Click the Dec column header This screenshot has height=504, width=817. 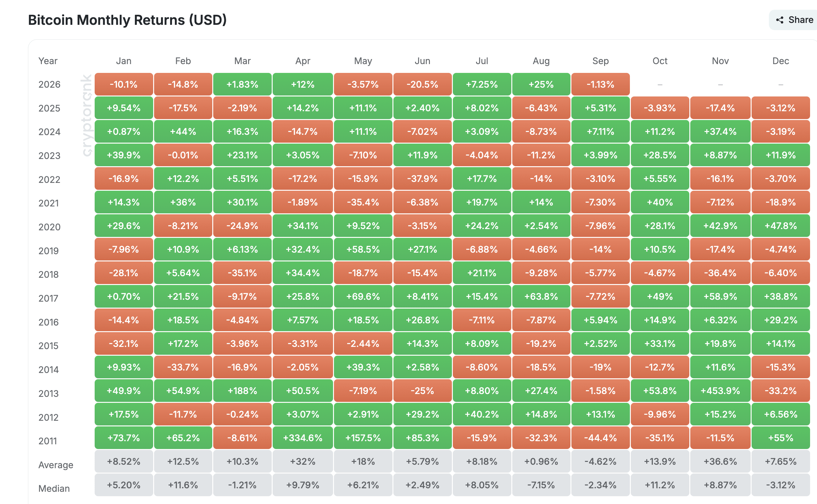[x=781, y=61]
